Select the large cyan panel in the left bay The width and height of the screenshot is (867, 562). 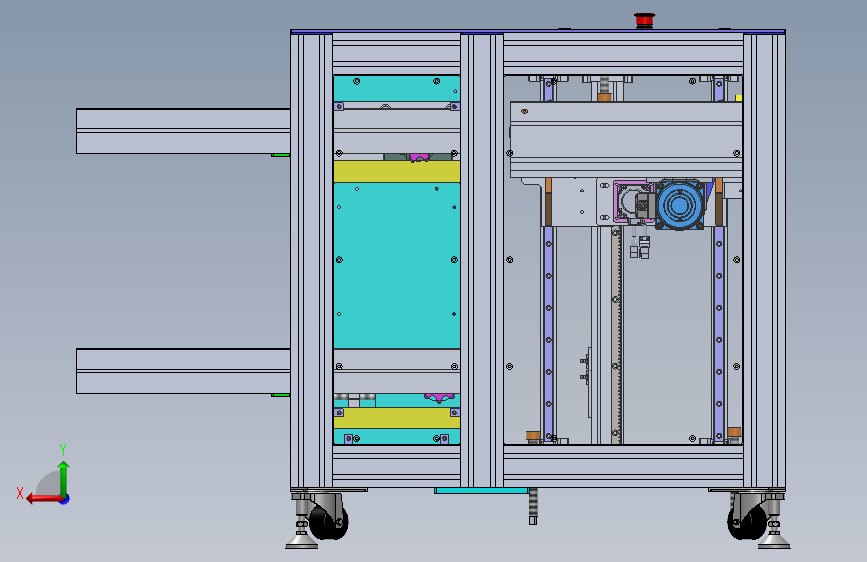point(396,266)
